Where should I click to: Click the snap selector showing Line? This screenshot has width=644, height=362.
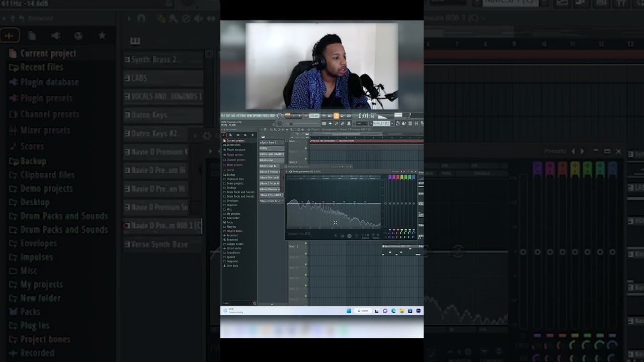[361, 123]
